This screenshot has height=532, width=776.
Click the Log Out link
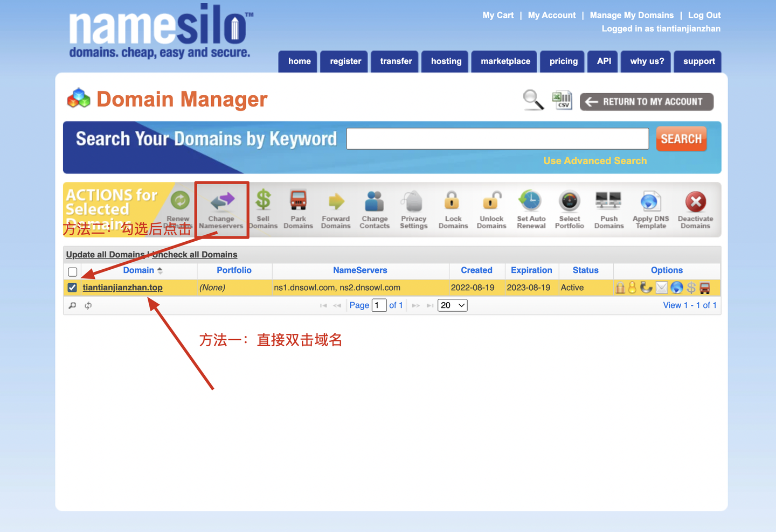pos(704,15)
